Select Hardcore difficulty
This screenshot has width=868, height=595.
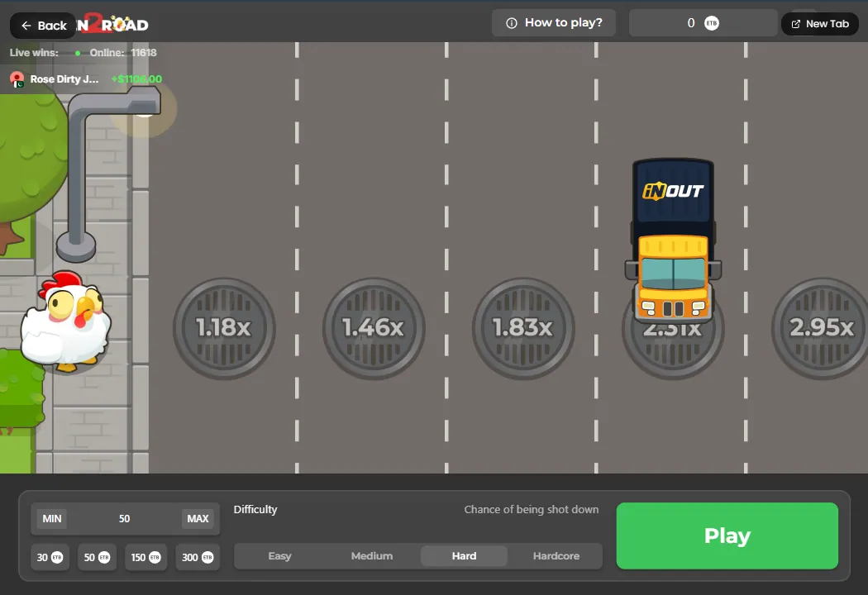click(x=556, y=556)
